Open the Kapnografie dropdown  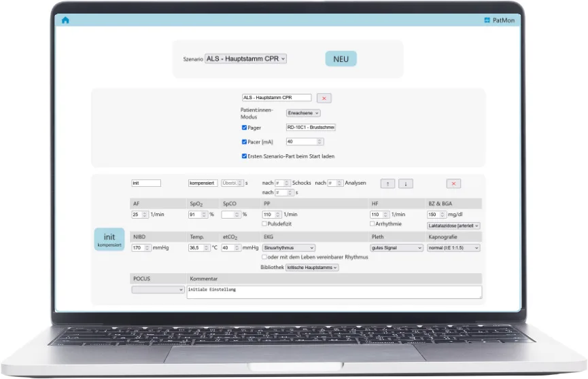(x=453, y=248)
